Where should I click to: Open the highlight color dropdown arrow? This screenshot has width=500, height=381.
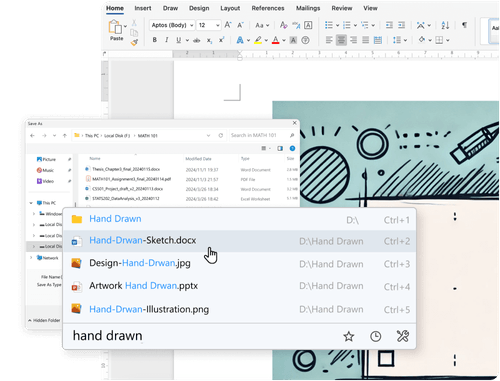pos(266,40)
